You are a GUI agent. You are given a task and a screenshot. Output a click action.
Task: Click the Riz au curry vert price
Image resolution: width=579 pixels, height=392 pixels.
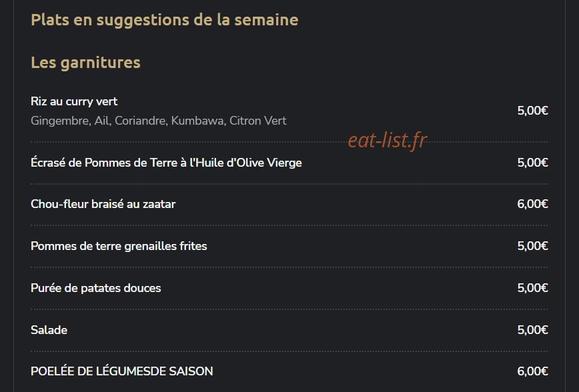click(532, 111)
